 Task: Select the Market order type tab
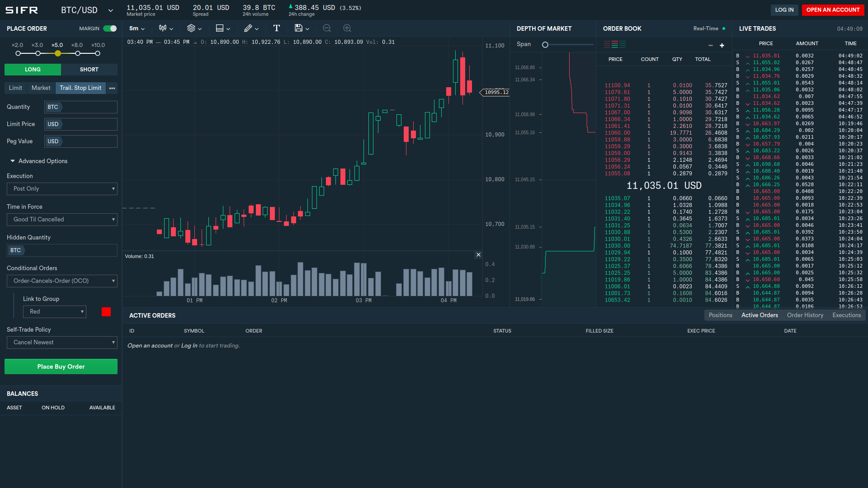[x=41, y=88]
